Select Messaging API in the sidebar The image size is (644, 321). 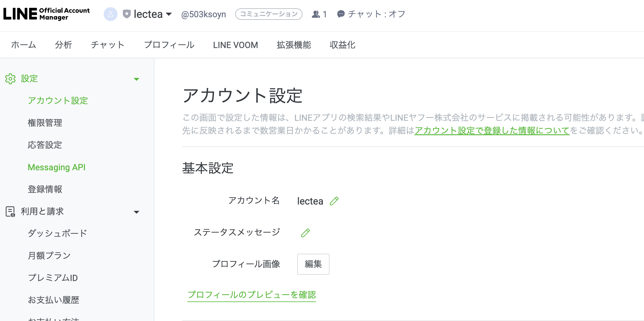[57, 167]
